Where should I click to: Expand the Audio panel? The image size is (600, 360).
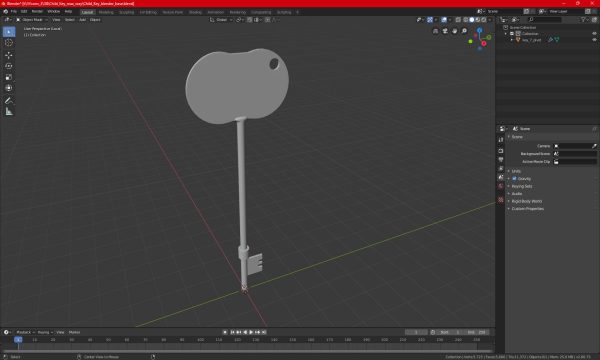(517, 194)
